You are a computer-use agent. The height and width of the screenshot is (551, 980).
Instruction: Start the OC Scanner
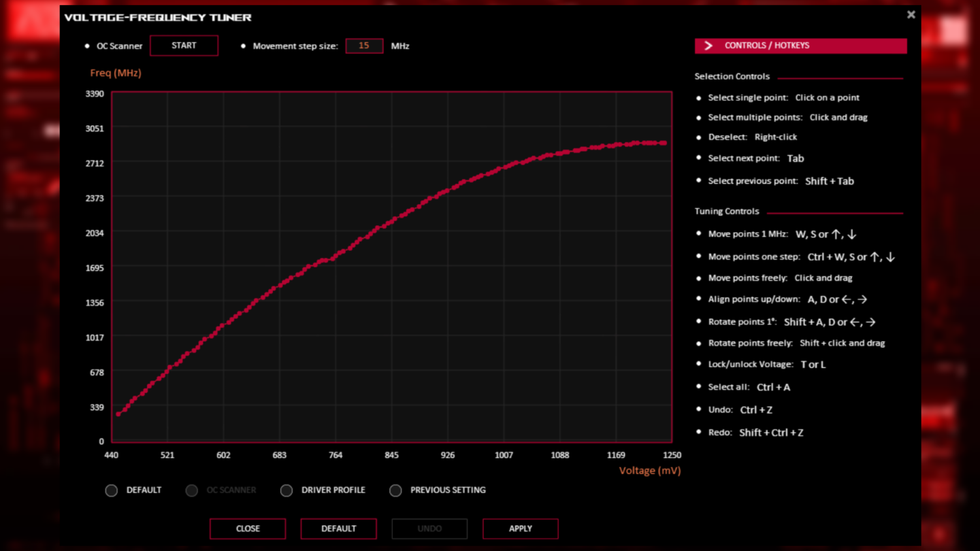coord(184,46)
